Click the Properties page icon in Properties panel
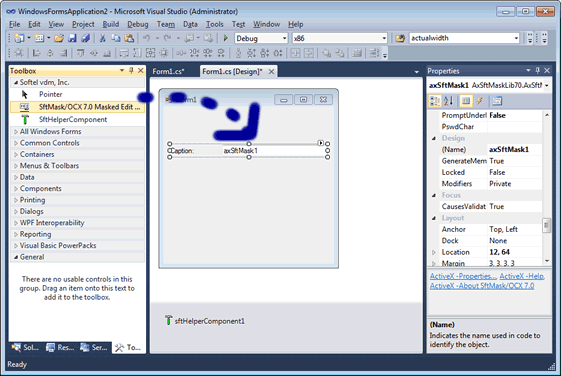This screenshot has height=376, width=561. (x=466, y=101)
